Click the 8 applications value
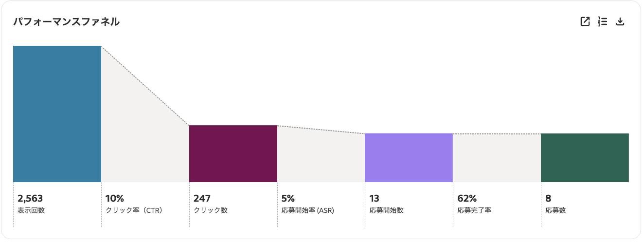The height and width of the screenshot is (244, 644). [548, 198]
